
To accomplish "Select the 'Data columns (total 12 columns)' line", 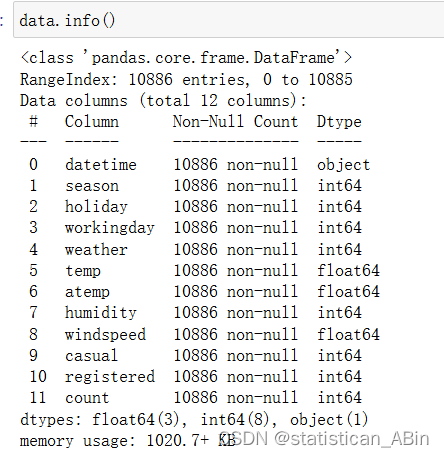I will (163, 101).
